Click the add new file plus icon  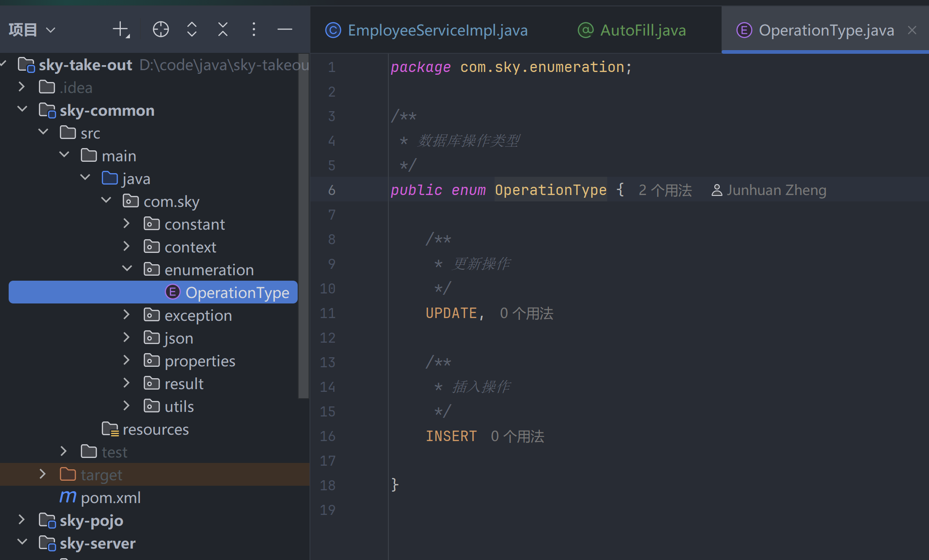coord(121,30)
